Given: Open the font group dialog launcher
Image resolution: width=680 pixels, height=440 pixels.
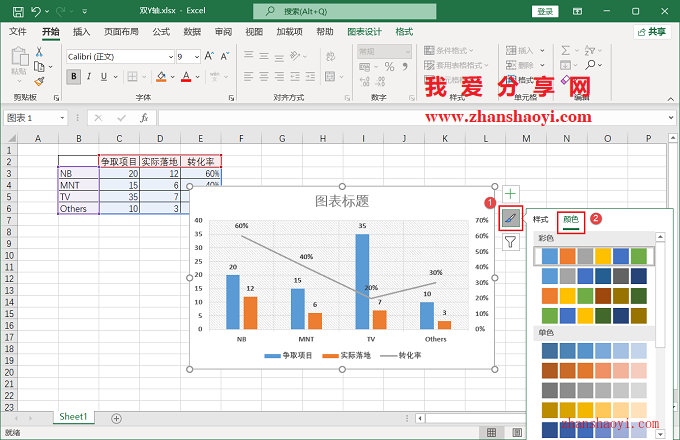Looking at the screenshot, I should [231, 98].
